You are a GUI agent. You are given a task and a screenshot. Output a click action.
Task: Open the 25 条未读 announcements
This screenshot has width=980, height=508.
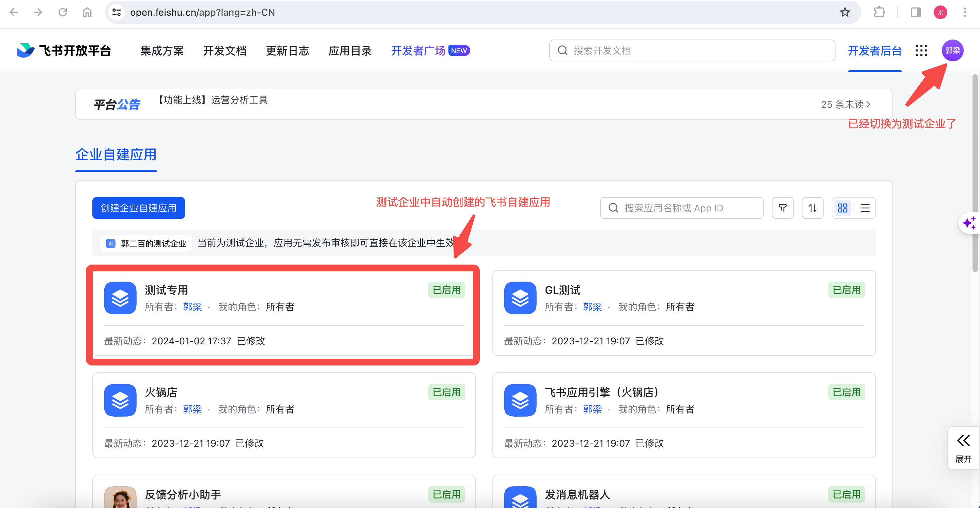click(846, 104)
